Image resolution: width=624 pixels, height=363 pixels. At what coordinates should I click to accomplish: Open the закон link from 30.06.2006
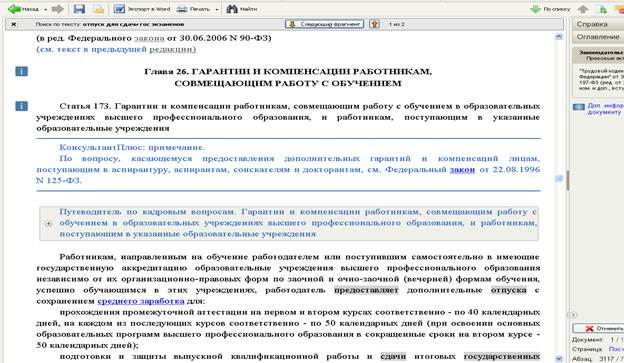click(x=149, y=38)
